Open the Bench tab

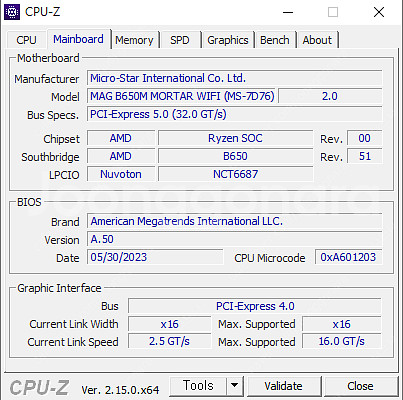(x=275, y=40)
